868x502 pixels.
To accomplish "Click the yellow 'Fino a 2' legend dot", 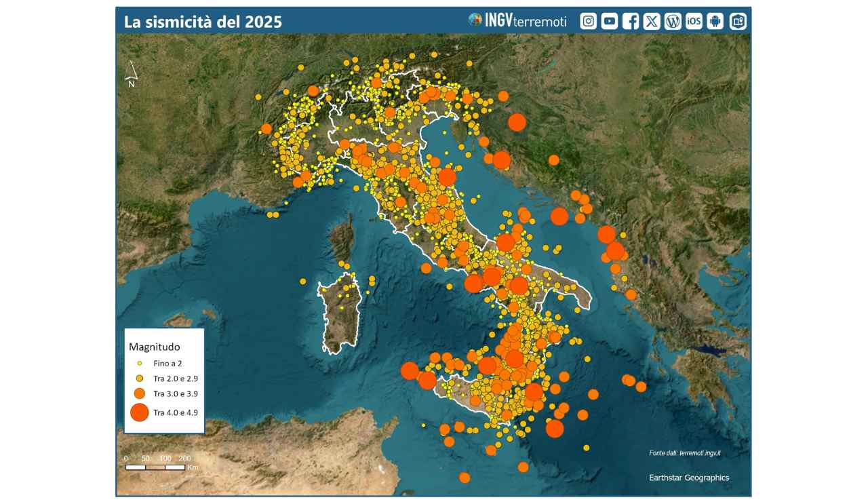I will click(x=140, y=363).
